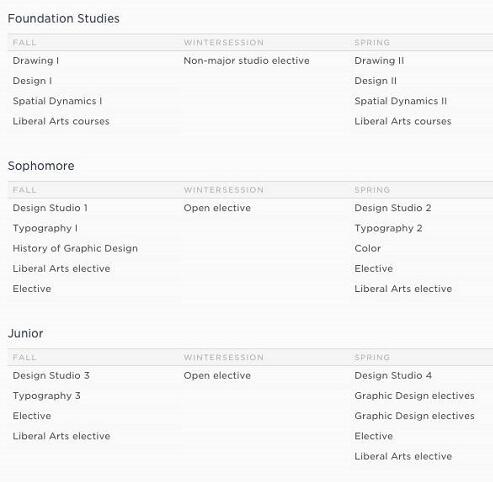The height and width of the screenshot is (482, 493).
Task: Select Drawing I in Foundation fall
Action: pos(36,61)
